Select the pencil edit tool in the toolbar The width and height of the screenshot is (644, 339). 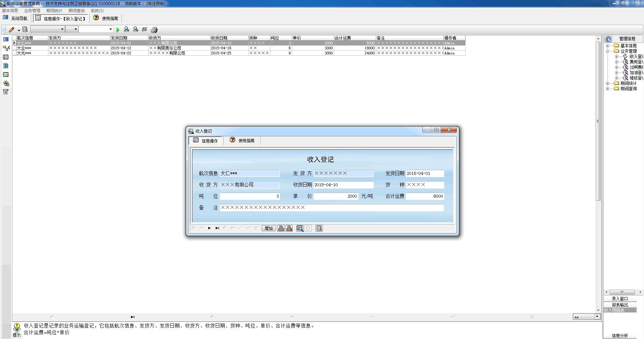(x=12, y=29)
